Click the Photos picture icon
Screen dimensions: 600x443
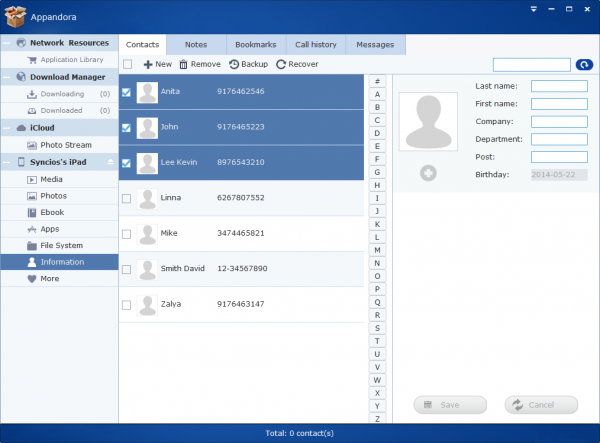click(x=32, y=196)
